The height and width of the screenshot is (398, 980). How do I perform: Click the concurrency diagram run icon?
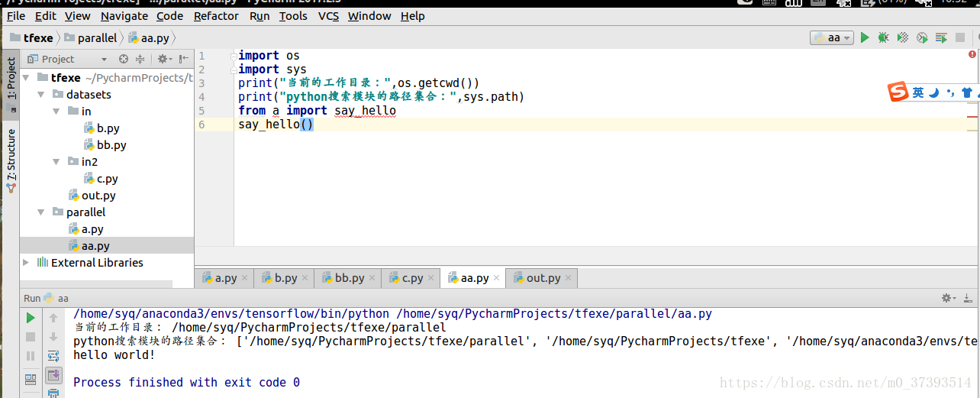[x=940, y=37]
